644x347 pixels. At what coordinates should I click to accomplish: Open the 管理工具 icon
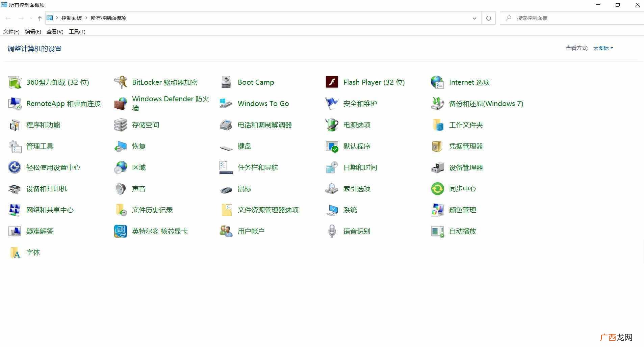click(15, 146)
